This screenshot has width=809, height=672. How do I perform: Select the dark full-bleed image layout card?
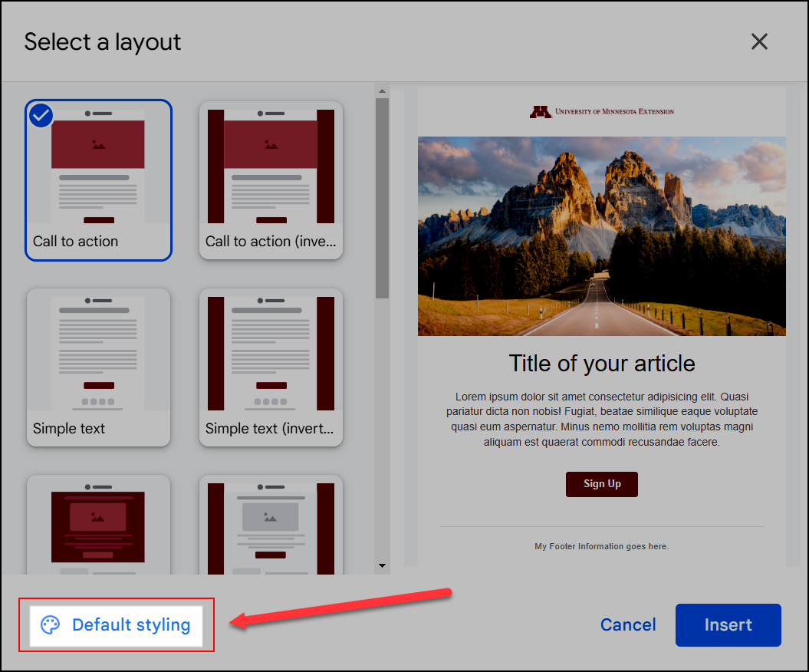point(98,525)
